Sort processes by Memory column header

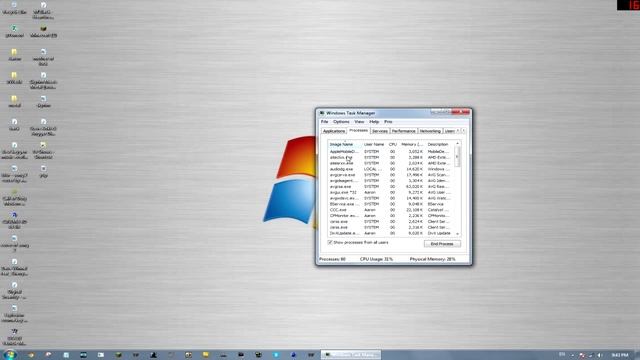(x=411, y=144)
